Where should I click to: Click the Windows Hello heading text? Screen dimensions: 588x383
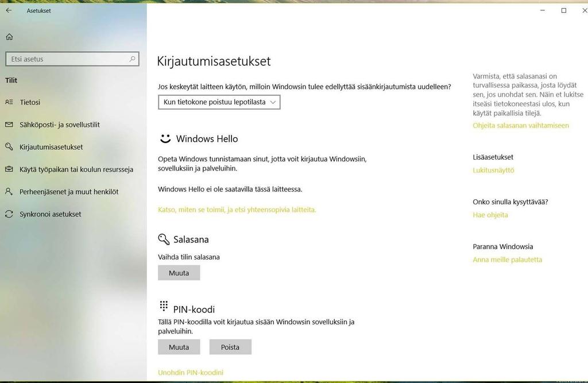coord(207,139)
